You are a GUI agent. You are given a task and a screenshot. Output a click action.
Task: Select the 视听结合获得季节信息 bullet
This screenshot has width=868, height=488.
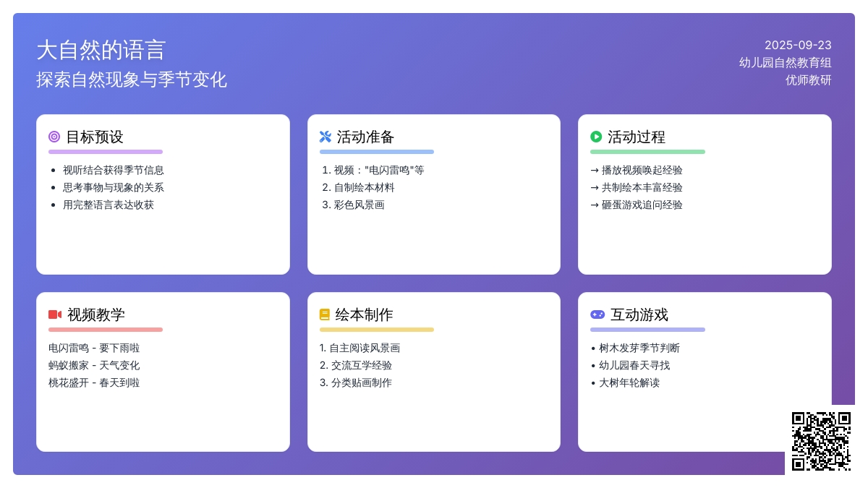113,170
